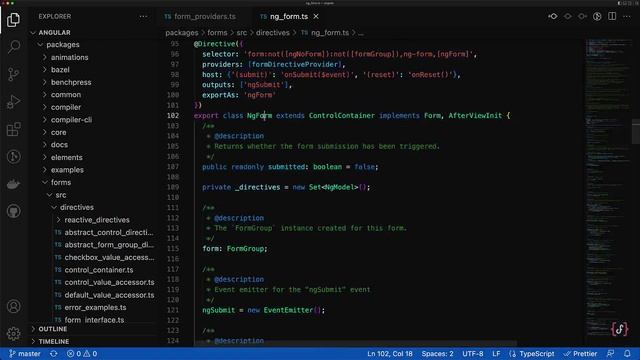Screen dimensions: 640x360
Task: Open the Accounts icon
Action: tap(13, 306)
